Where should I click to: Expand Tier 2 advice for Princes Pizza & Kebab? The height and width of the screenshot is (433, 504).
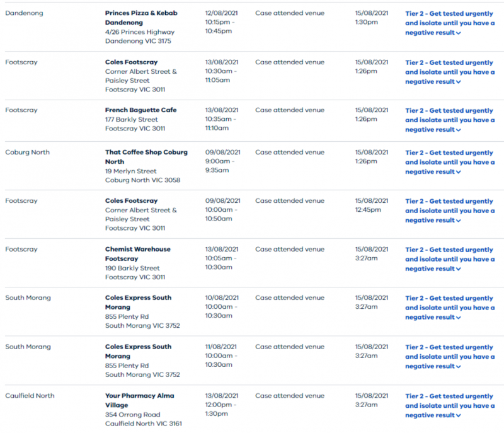449,23
